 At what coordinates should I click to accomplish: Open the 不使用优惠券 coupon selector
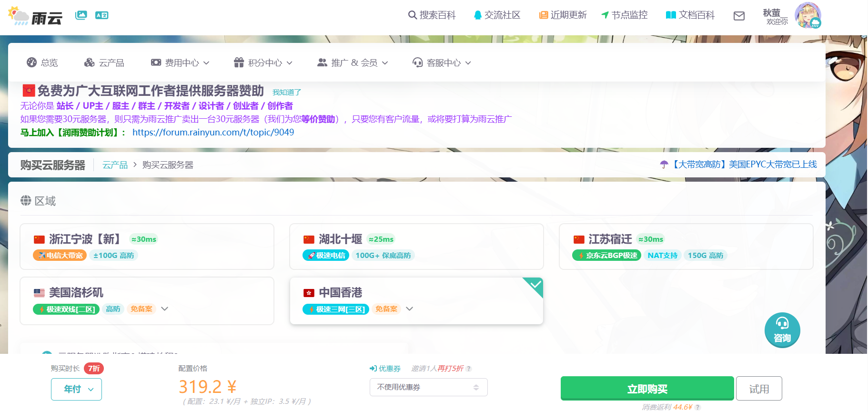(x=428, y=387)
